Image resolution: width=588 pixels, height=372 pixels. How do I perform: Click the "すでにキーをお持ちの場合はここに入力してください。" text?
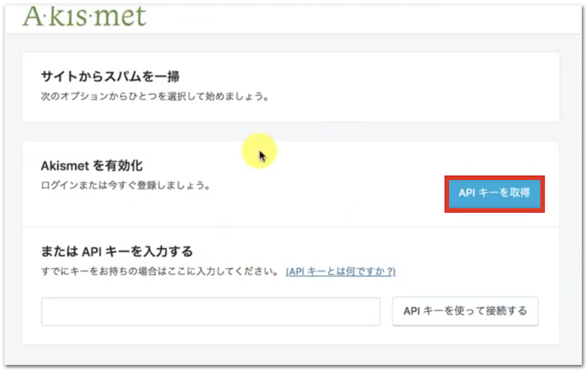pyautogui.click(x=160, y=271)
